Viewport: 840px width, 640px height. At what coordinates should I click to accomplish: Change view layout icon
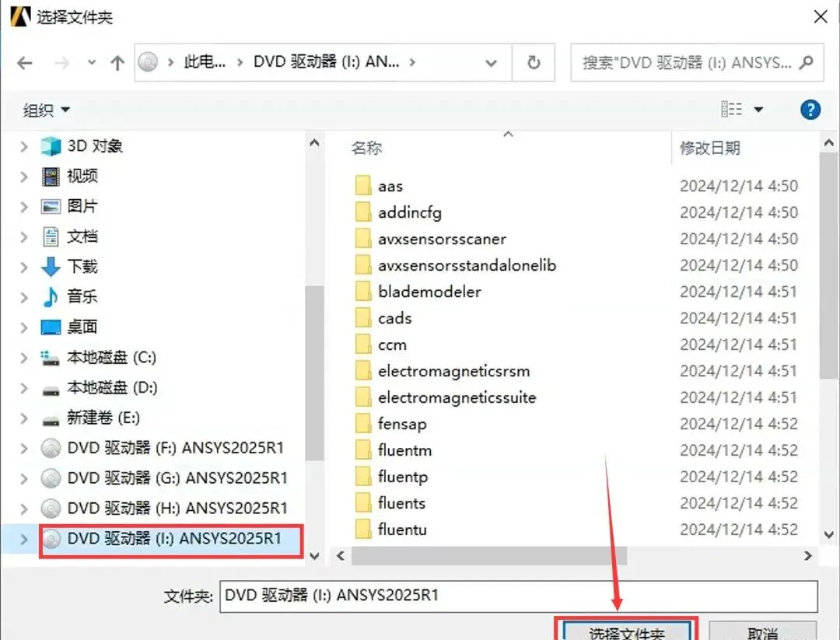pos(731,109)
